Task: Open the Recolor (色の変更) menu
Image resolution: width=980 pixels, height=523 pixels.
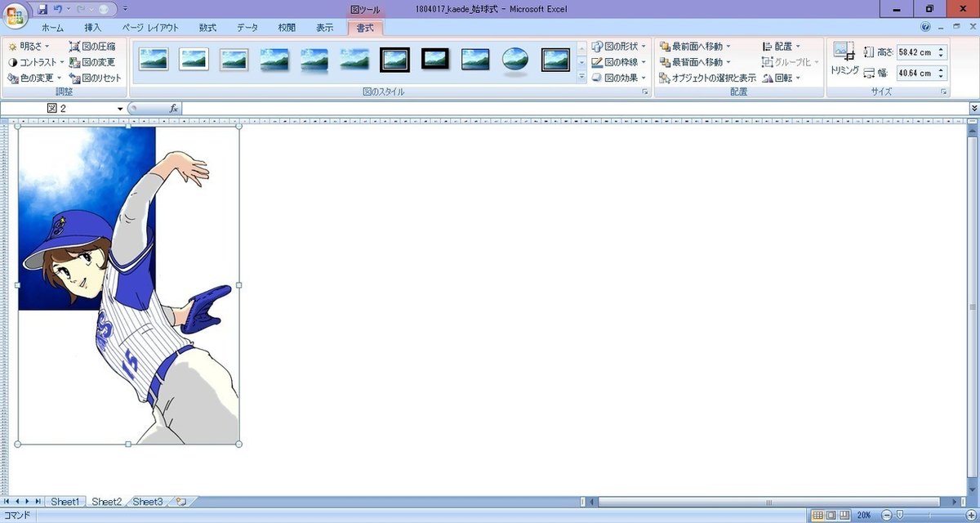Action: click(34, 78)
